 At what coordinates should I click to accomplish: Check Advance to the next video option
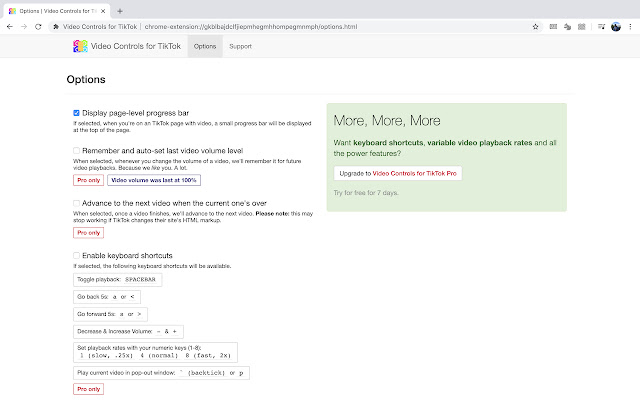(x=77, y=202)
